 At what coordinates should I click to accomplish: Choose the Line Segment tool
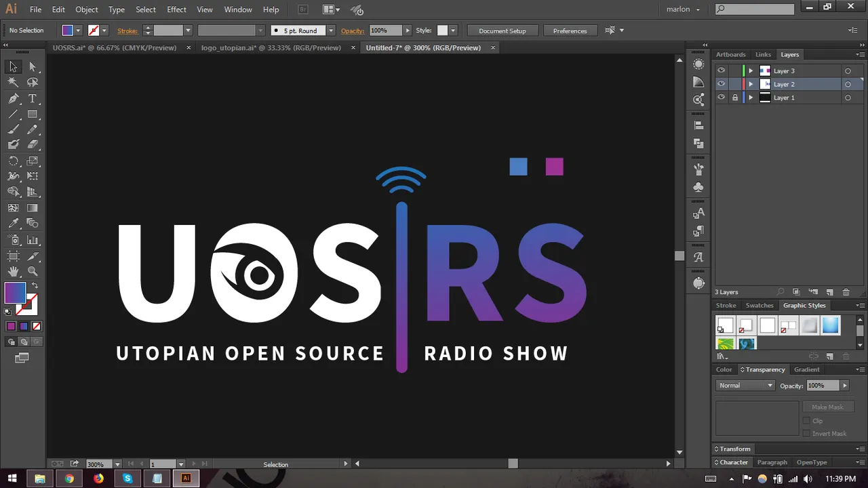[13, 114]
